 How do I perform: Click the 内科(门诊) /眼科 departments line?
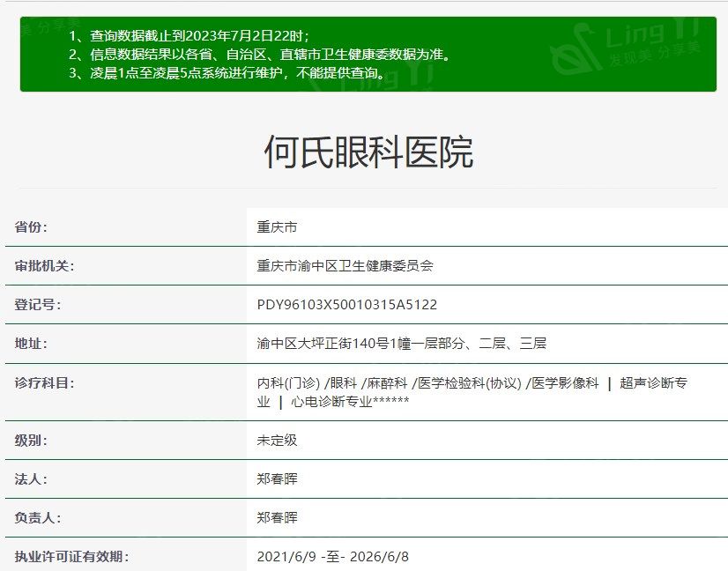472,383
